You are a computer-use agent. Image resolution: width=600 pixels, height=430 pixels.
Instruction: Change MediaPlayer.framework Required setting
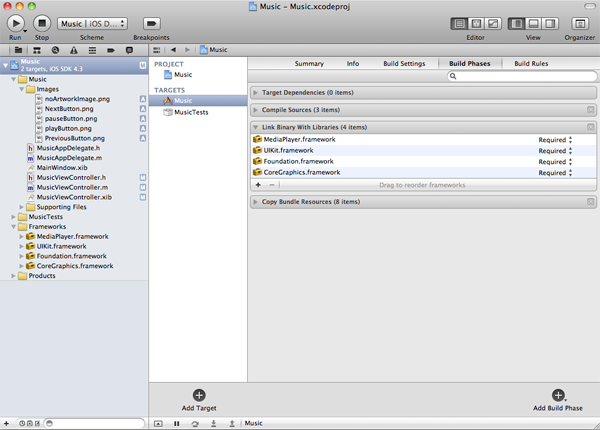[555, 140]
